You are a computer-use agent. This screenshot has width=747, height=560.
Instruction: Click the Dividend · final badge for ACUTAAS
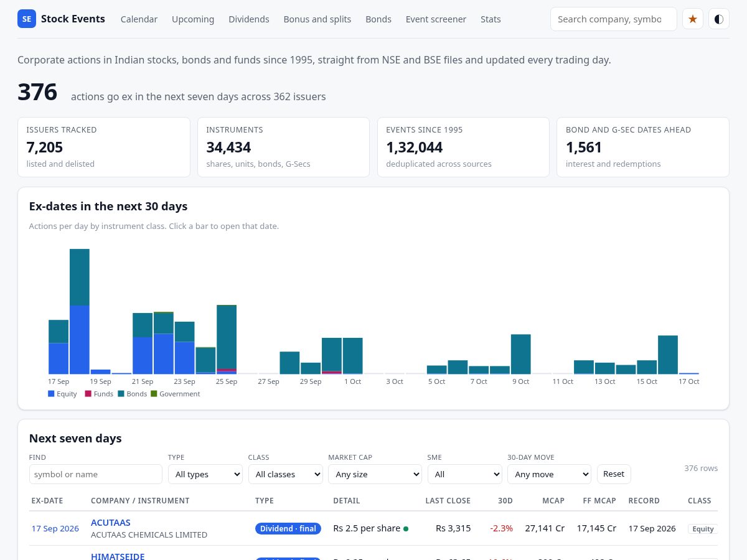tap(288, 528)
